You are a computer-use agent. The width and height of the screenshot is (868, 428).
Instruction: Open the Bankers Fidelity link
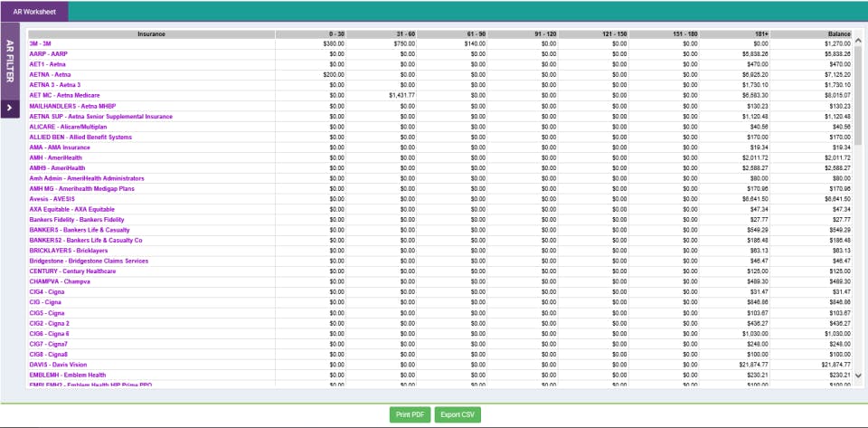pos(76,220)
